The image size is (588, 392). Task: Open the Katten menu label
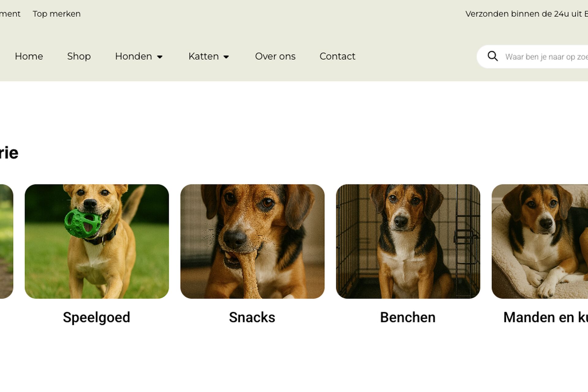pos(204,56)
